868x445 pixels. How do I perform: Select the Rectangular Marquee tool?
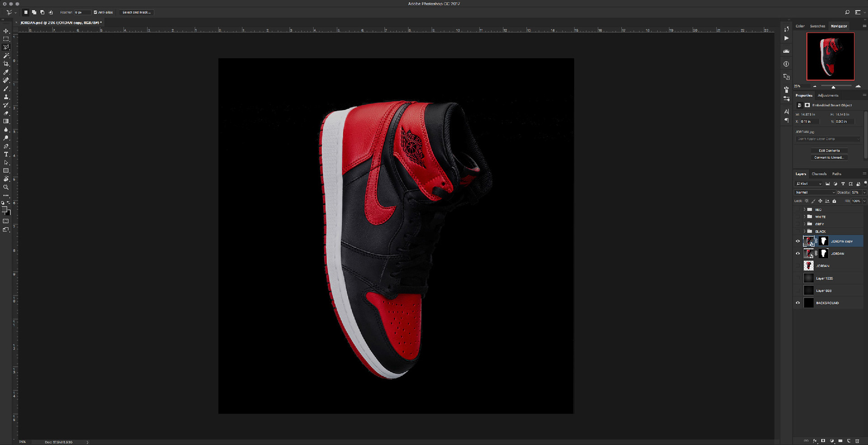pyautogui.click(x=6, y=39)
